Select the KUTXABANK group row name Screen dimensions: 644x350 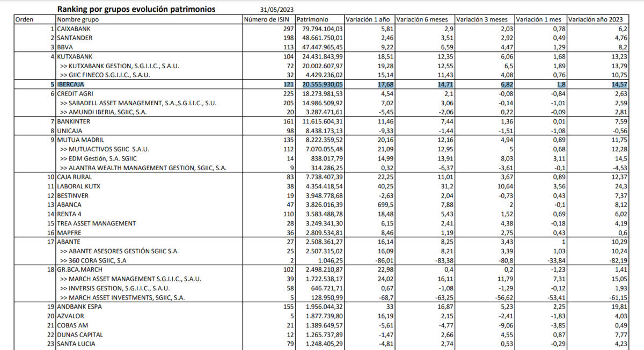[75, 56]
